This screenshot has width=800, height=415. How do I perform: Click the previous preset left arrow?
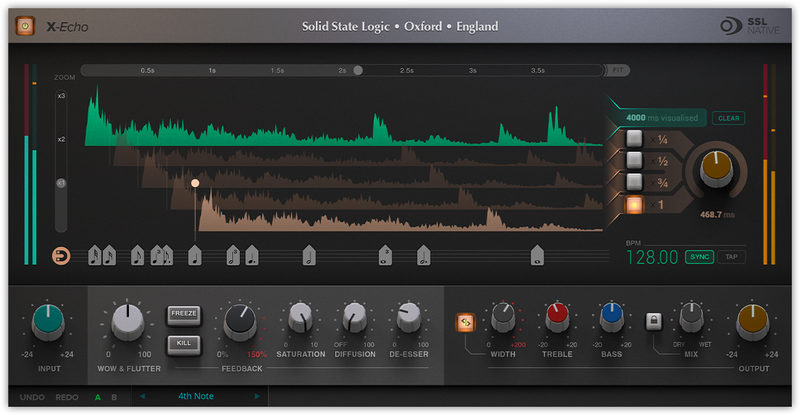[x=141, y=397]
